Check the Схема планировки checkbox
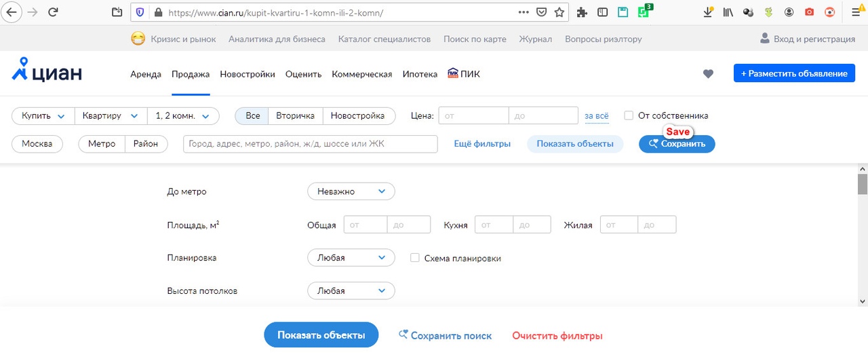Image resolution: width=868 pixels, height=357 pixels. (415, 259)
